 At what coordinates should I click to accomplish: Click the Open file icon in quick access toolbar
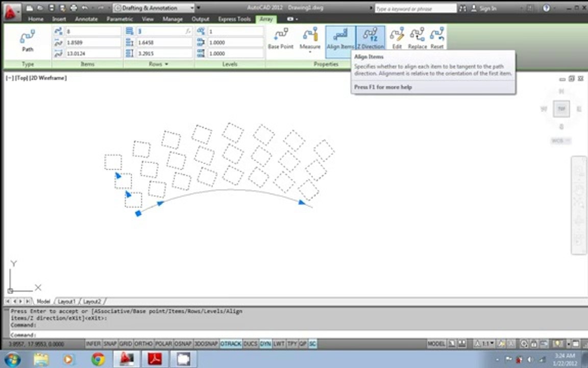tap(40, 8)
